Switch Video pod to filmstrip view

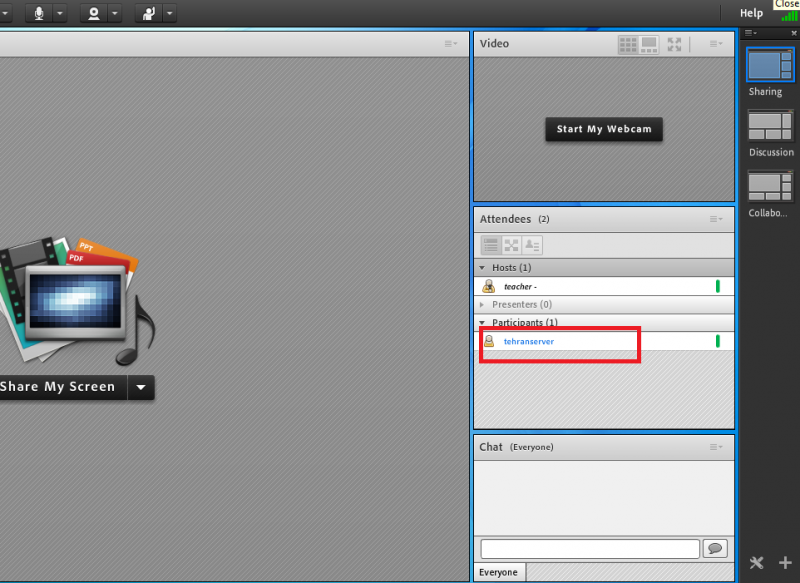pyautogui.click(x=649, y=44)
